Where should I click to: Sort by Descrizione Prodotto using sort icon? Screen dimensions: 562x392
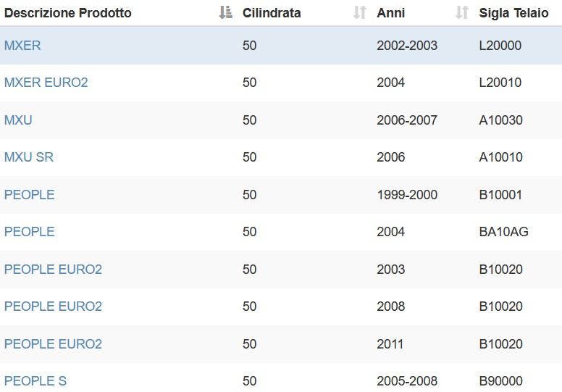(x=225, y=12)
